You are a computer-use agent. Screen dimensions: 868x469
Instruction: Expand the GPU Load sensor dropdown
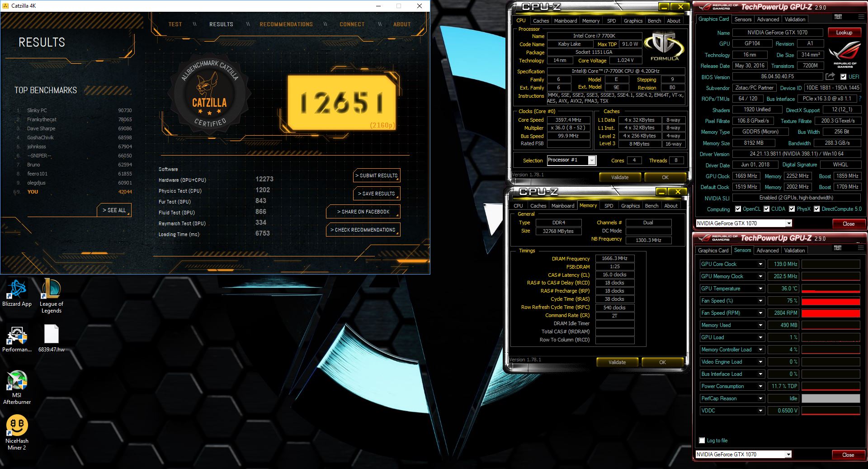[760, 337]
